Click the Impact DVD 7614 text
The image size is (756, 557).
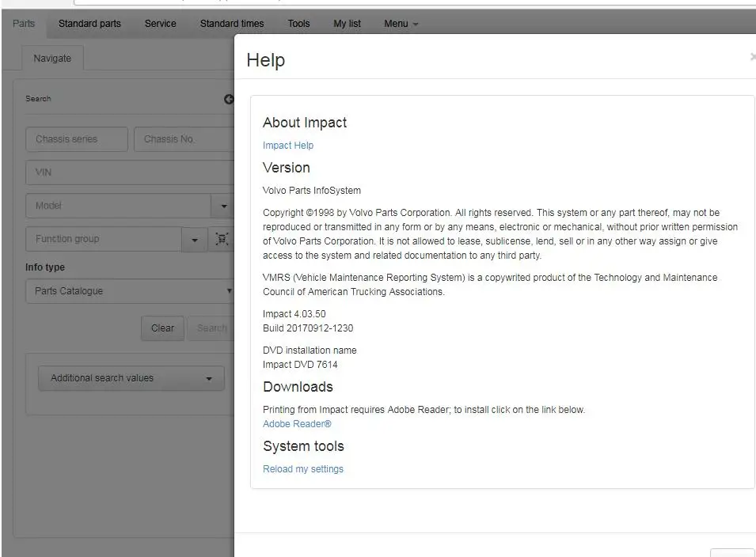coord(300,365)
